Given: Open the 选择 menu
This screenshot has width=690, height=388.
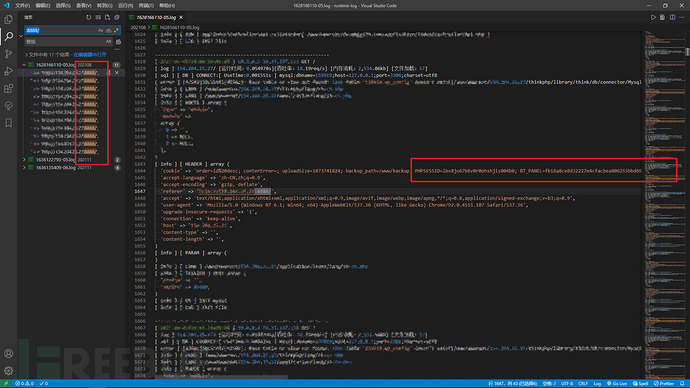Looking at the screenshot, I should click(63, 6).
